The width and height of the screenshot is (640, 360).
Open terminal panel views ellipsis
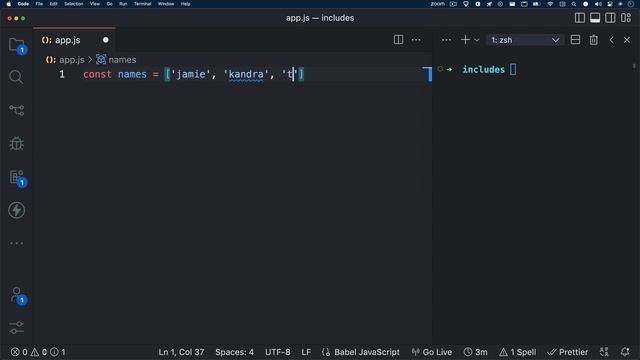[x=446, y=40]
